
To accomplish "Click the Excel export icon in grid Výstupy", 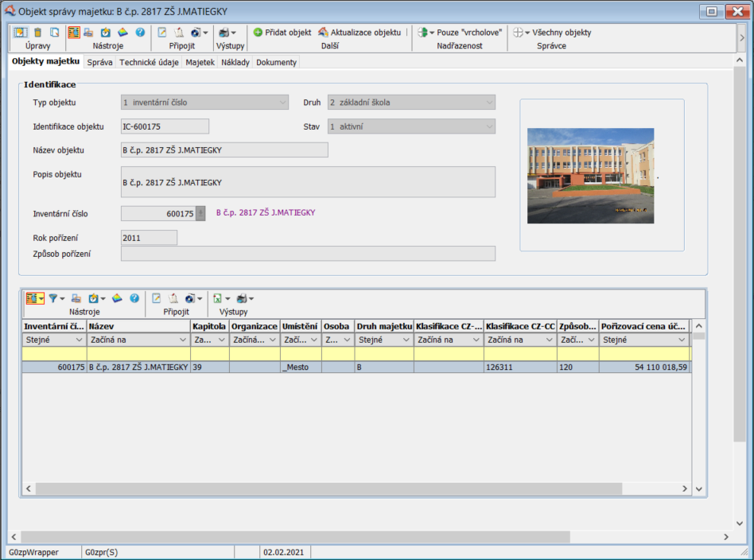I will (x=216, y=298).
